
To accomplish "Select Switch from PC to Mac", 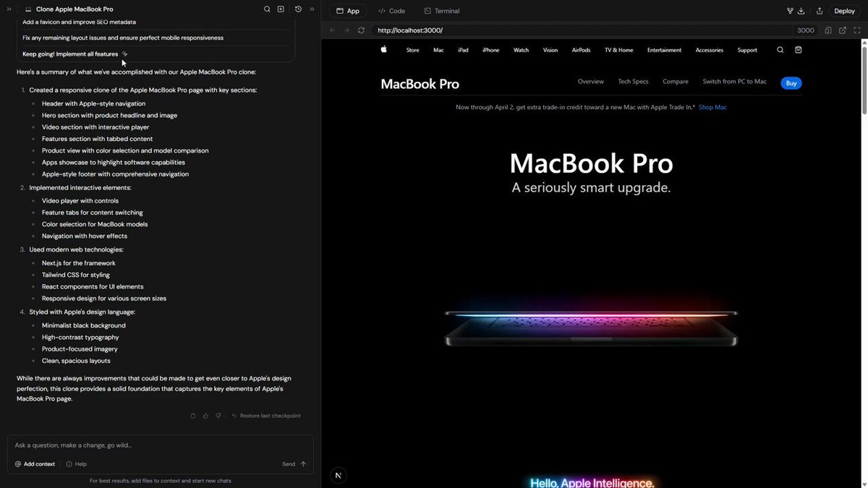I will click(x=734, y=82).
